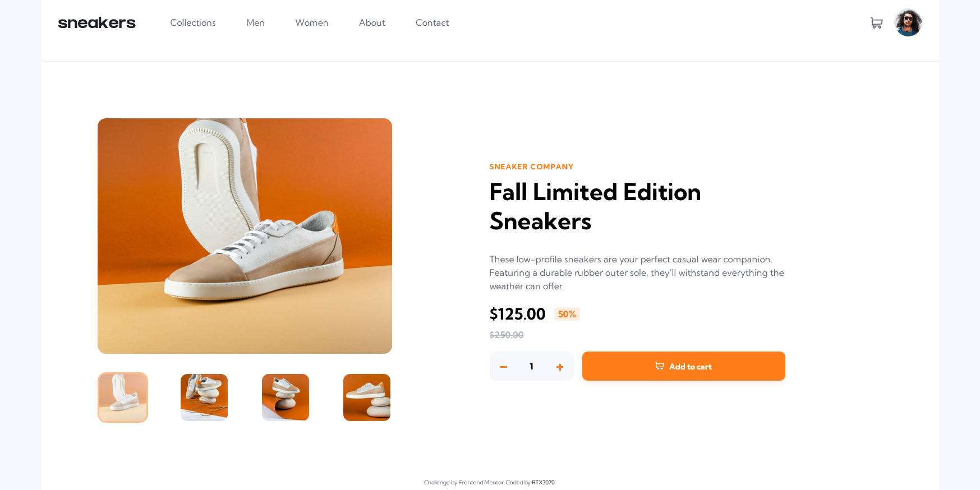Visit the Contact page

(432, 22)
